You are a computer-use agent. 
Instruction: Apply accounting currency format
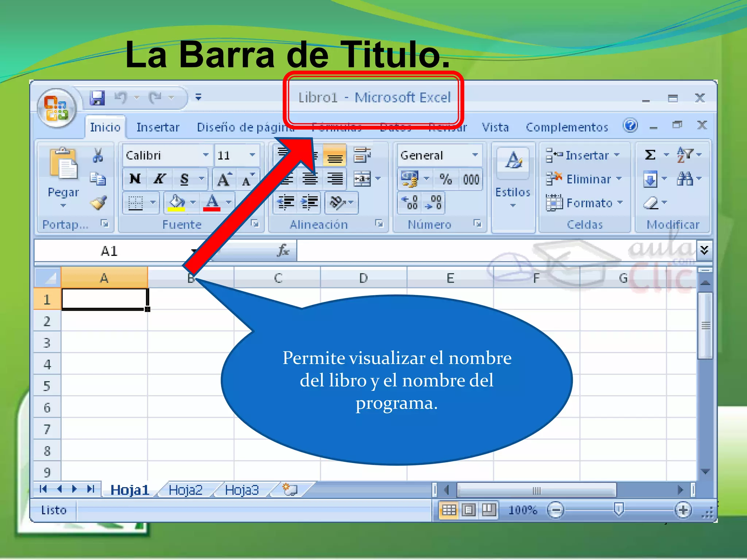[x=410, y=179]
